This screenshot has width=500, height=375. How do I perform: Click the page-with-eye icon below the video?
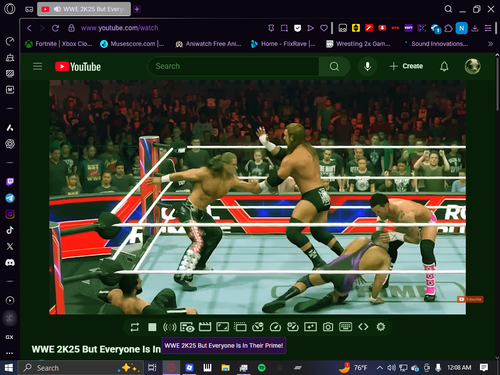[x=187, y=327]
